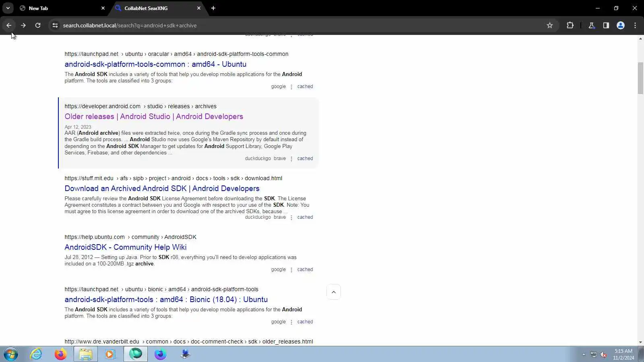Click the 'Apr 12, 2023' date text

pyautogui.click(x=78, y=127)
